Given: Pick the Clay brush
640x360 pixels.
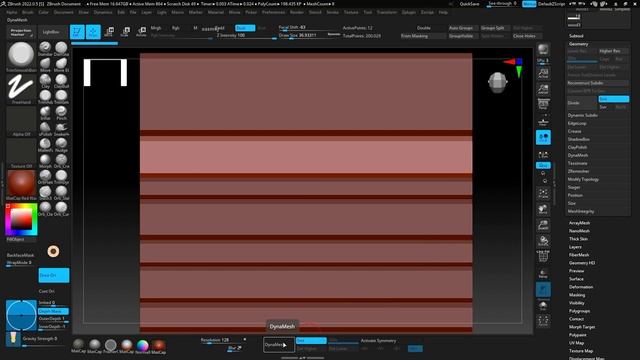Looking at the screenshot, I should (45, 80).
